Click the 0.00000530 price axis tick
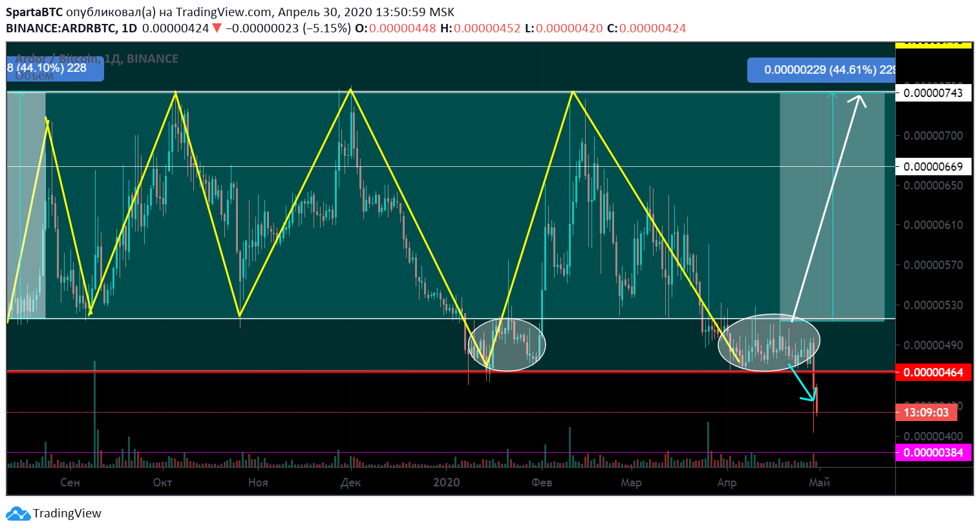Screen dimensions: 980x531 click(933, 305)
